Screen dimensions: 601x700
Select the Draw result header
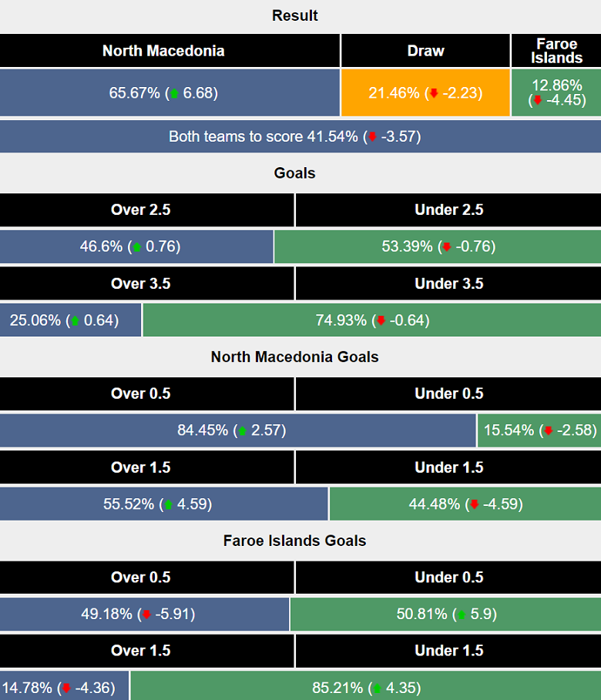pos(425,51)
